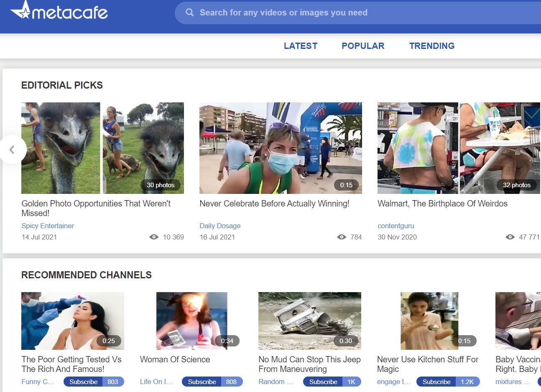The width and height of the screenshot is (541, 392).
Task: Click the 30 photos badge
Action: 161,185
